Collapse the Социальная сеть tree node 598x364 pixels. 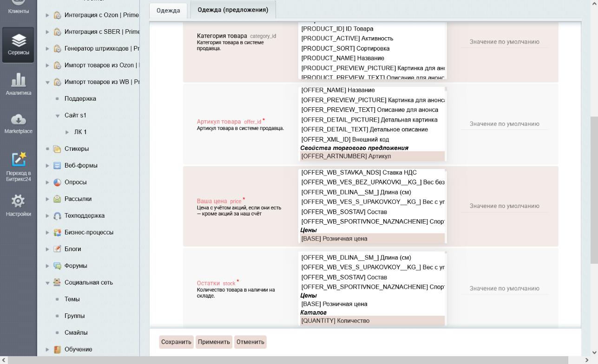pyautogui.click(x=47, y=283)
